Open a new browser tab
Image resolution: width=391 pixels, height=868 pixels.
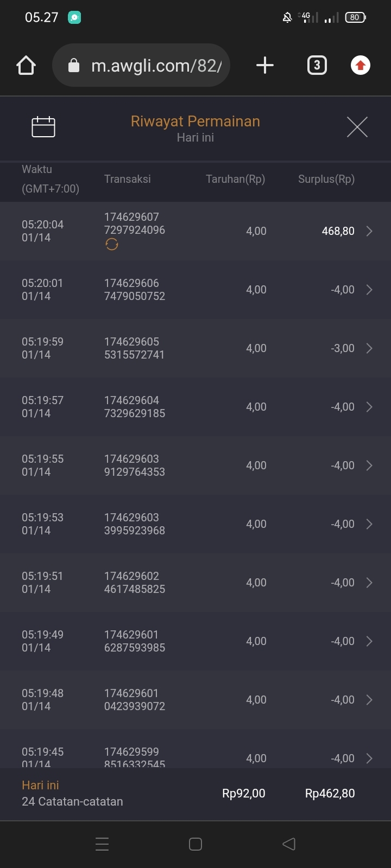coord(264,66)
